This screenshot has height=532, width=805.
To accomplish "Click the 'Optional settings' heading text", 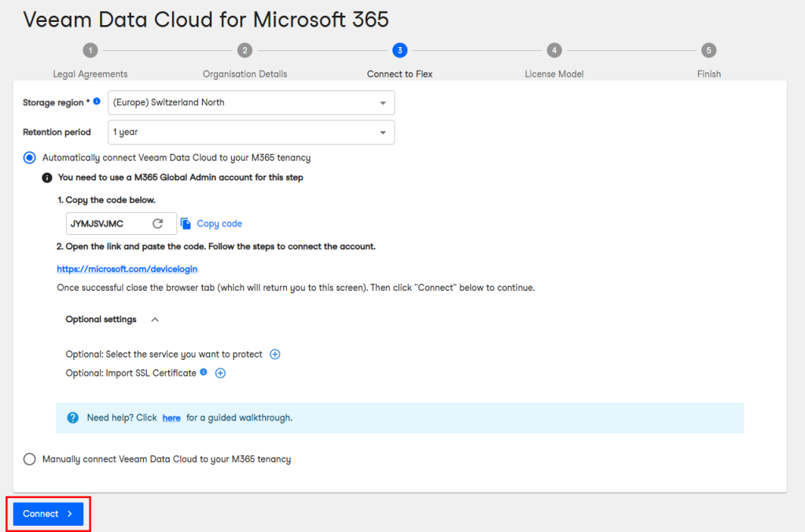I will pyautogui.click(x=101, y=319).
